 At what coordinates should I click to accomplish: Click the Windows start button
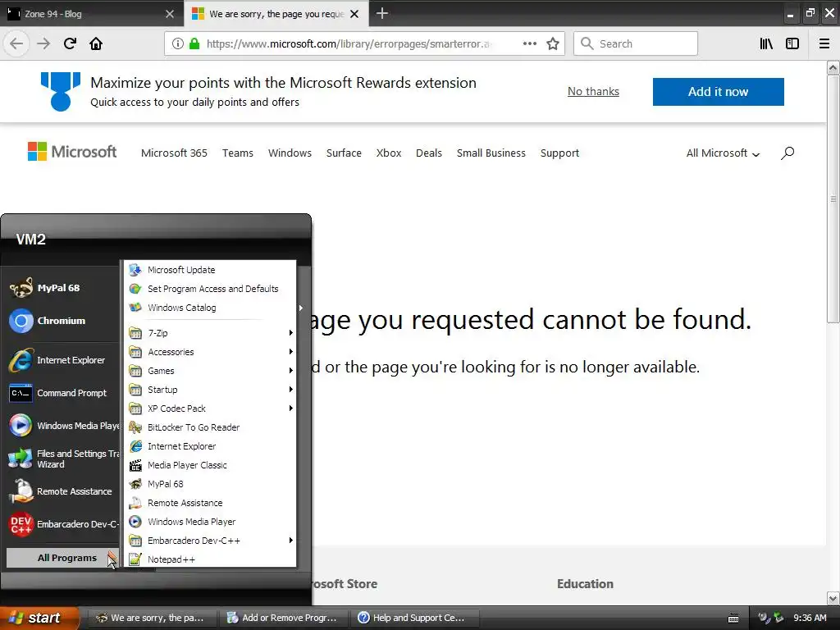39,618
